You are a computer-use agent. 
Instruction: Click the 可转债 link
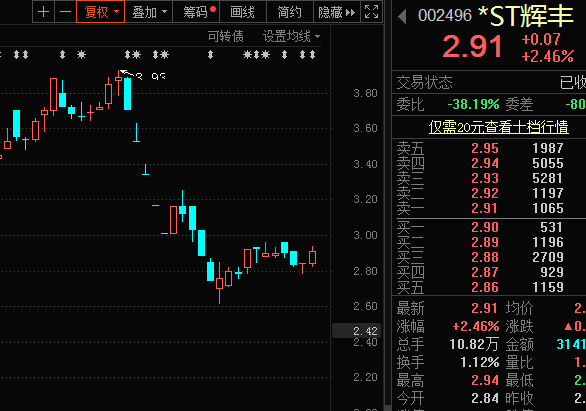click(225, 36)
